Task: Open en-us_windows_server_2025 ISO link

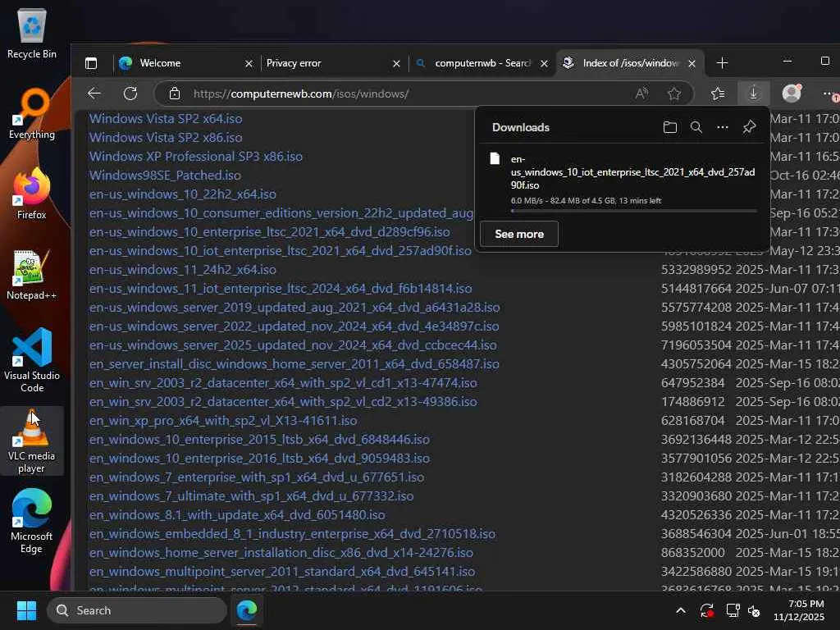Action: (x=293, y=345)
